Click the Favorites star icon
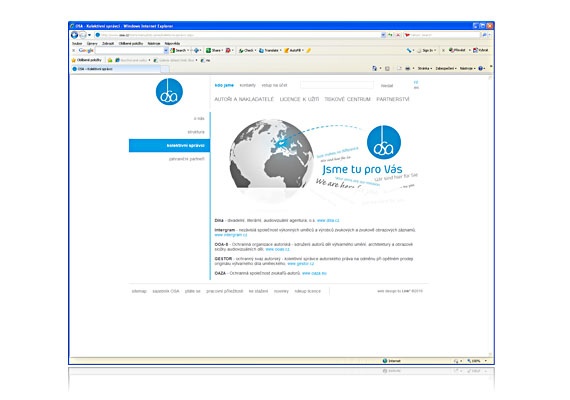The height and width of the screenshot is (400, 570). (x=74, y=60)
